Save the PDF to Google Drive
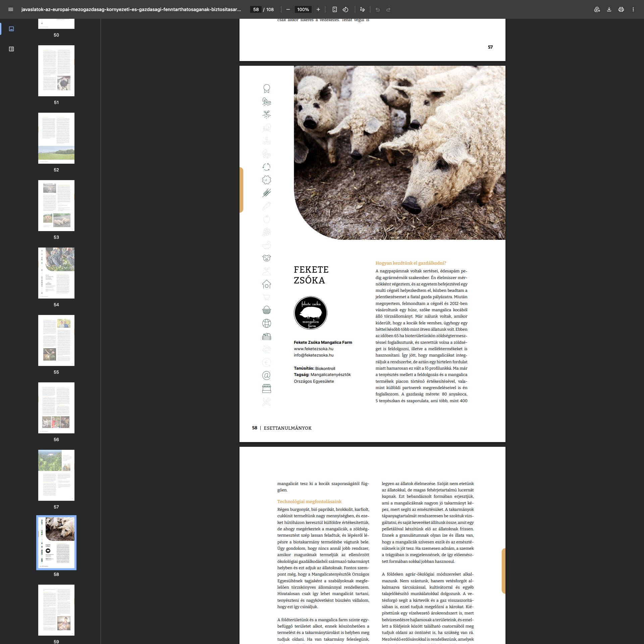Image resolution: width=644 pixels, height=644 pixels. (597, 9)
